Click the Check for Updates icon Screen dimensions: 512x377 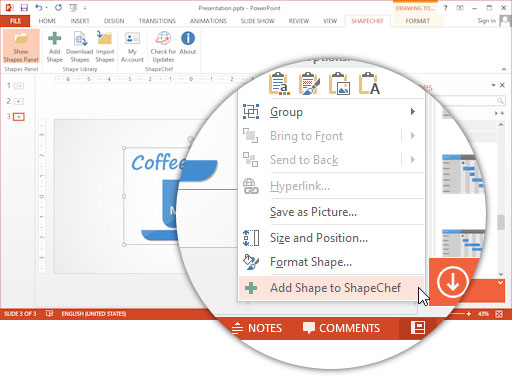[x=163, y=39]
